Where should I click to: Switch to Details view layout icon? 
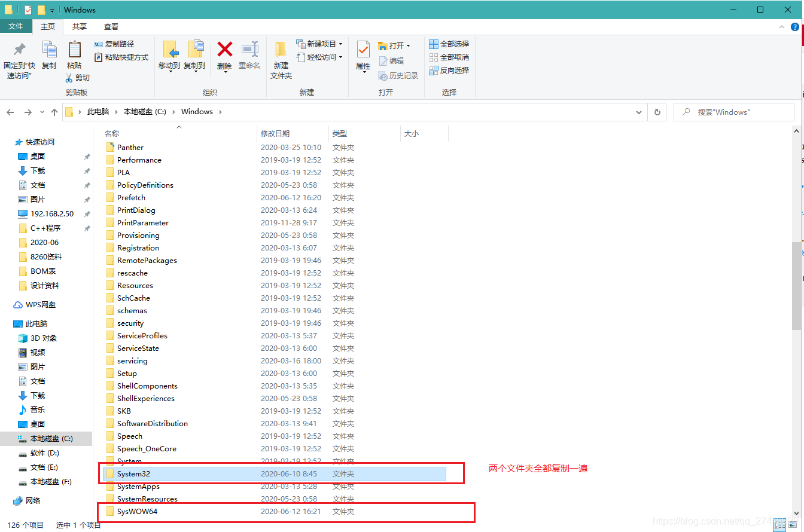point(780,525)
